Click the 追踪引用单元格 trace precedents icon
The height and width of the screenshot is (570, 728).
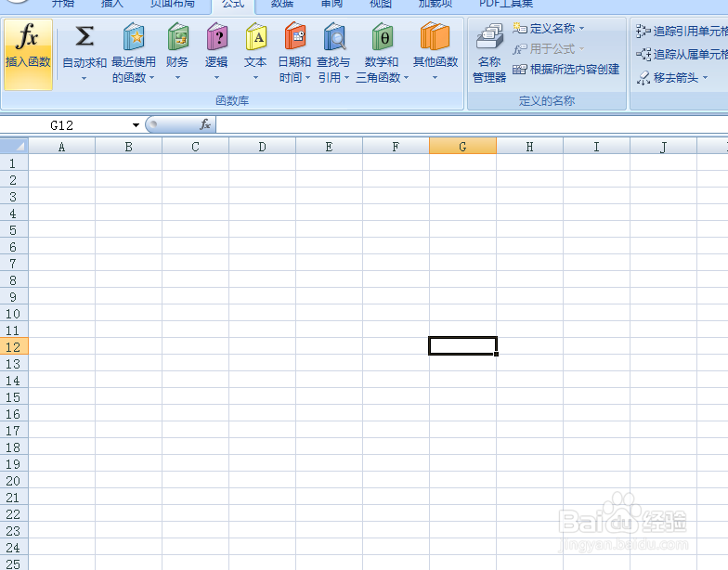pos(643,32)
